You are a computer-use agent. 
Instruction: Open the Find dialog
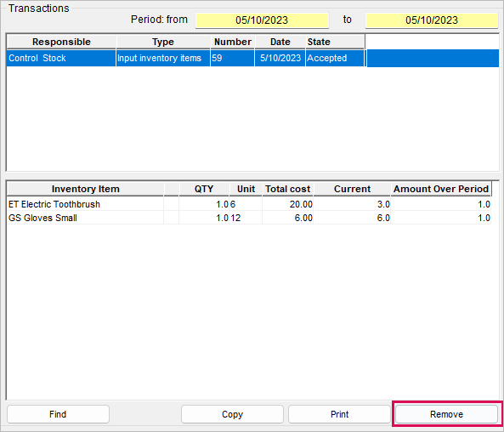58,414
